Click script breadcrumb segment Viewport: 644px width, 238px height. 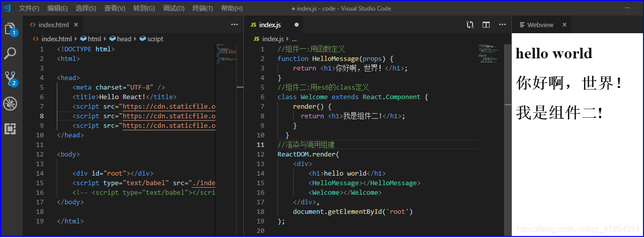click(155, 39)
